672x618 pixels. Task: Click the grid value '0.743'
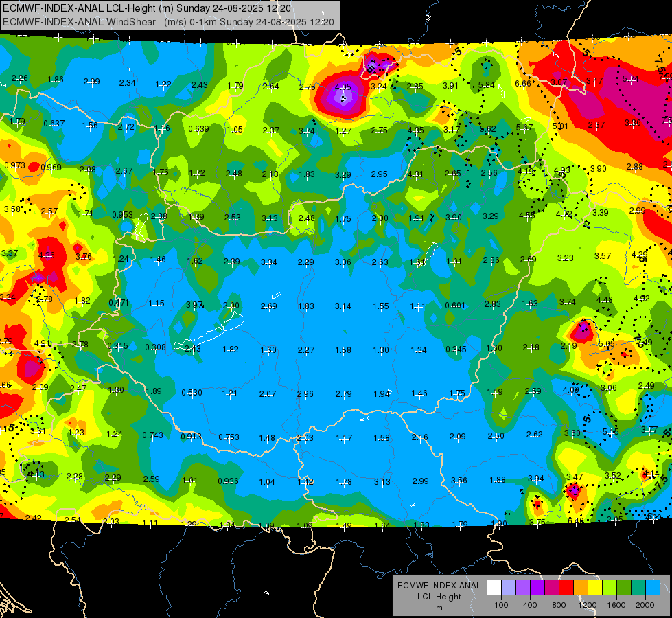tap(152, 435)
